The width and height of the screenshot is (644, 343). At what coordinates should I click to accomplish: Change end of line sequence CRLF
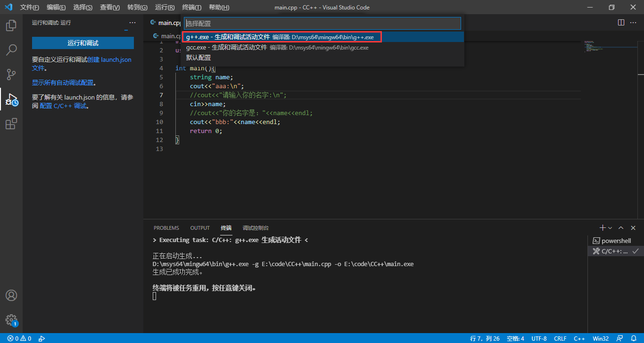(x=560, y=338)
